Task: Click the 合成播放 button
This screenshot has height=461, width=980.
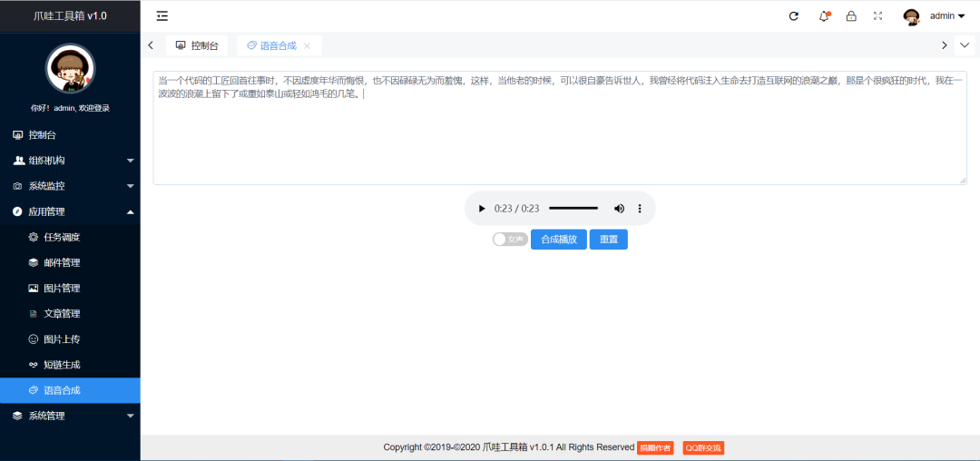Action: pos(559,240)
